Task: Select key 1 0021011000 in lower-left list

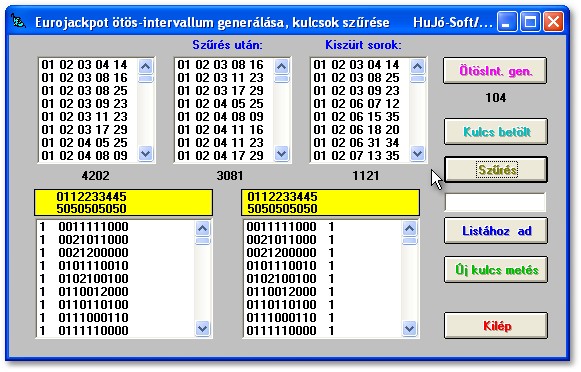Action: pos(116,240)
